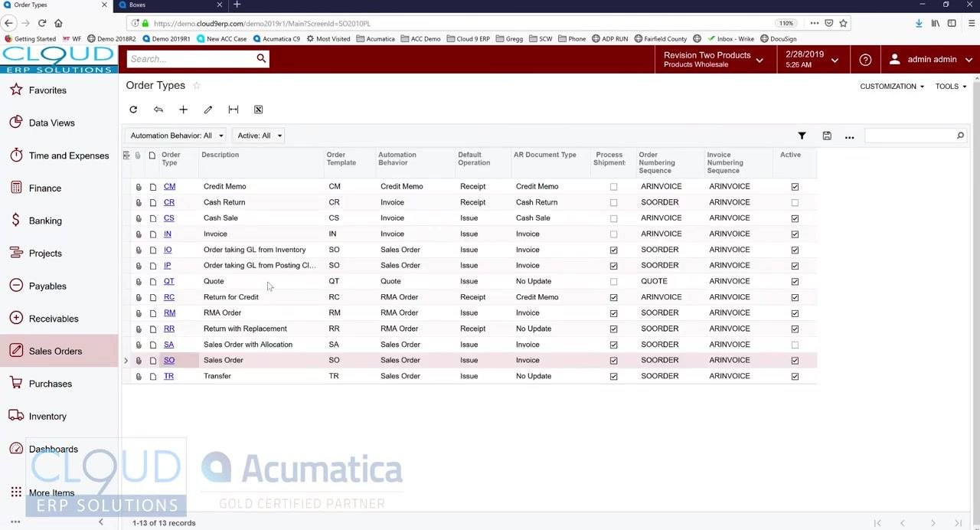Open a new browser tab
This screenshot has width=980, height=530.
(x=237, y=5)
